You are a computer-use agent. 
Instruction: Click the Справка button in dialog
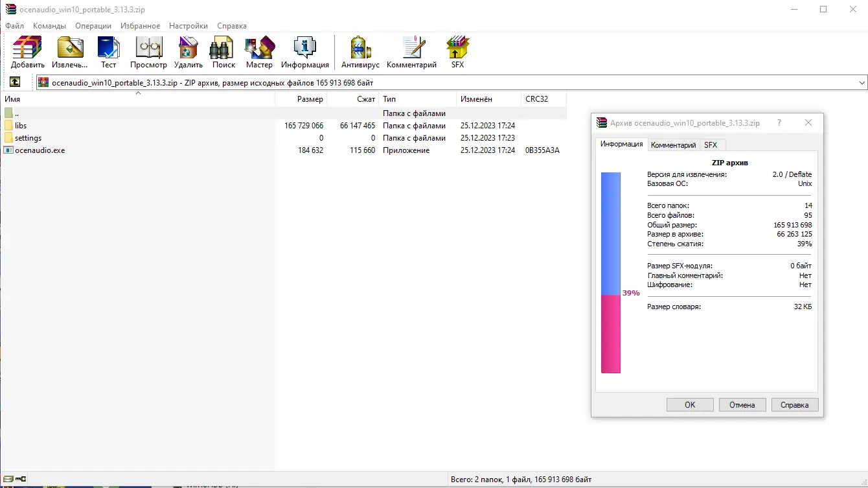click(795, 404)
